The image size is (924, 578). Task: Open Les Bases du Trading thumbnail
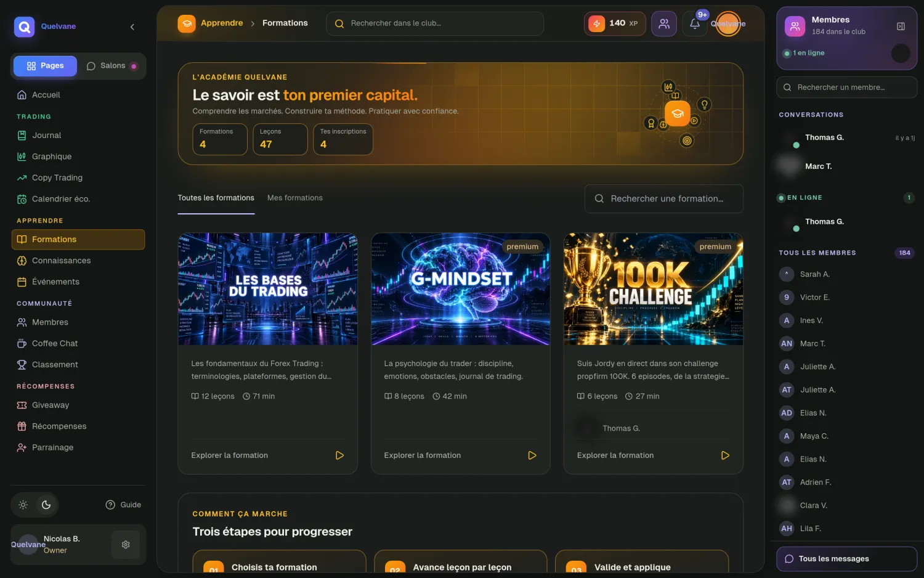[x=268, y=289]
